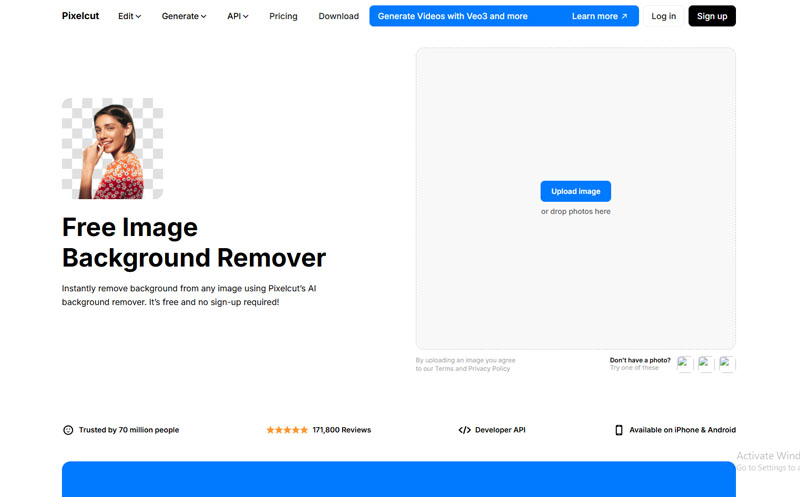Click the Log in button
The width and height of the screenshot is (800, 497).
click(x=663, y=16)
